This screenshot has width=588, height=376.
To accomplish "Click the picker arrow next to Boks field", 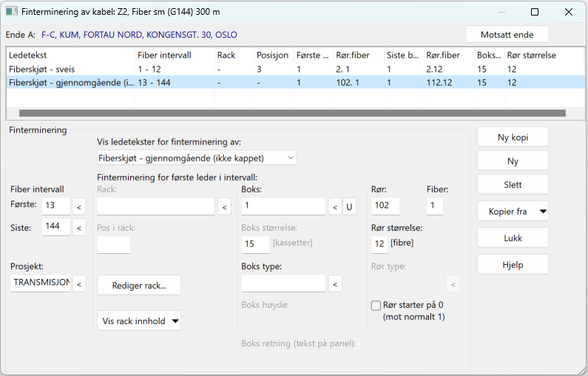I will point(335,207).
